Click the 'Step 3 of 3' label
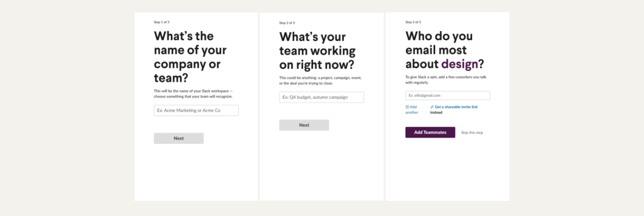 click(x=413, y=22)
